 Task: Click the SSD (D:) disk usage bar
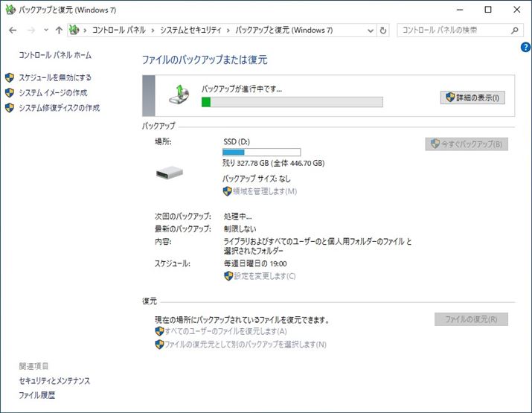(261, 152)
